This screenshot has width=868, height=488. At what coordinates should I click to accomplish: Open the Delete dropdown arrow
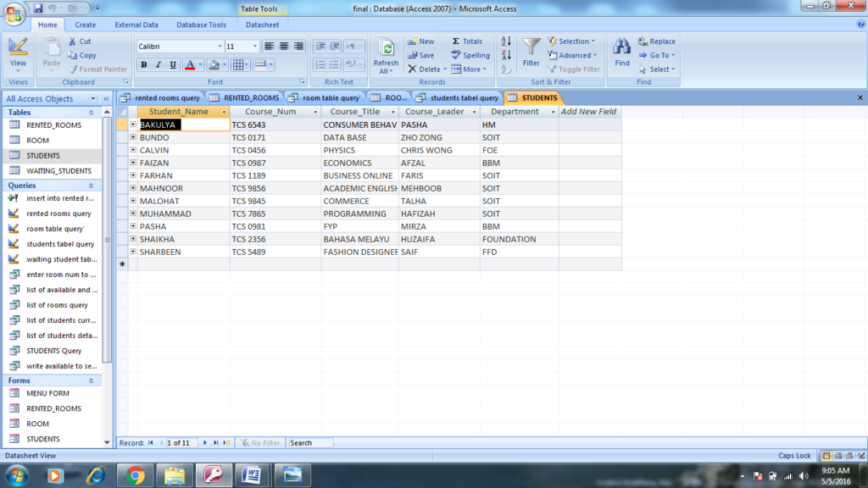(444, 69)
